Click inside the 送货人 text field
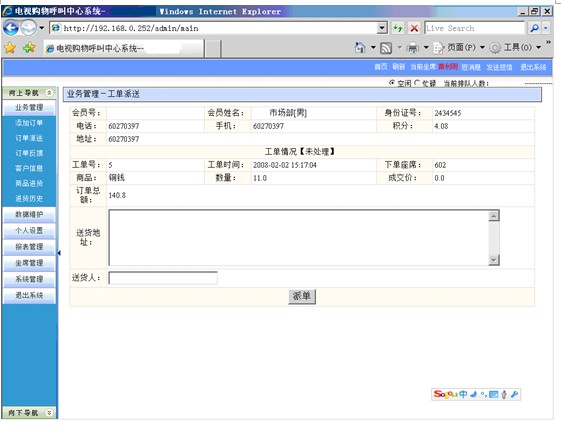Viewport: 561px width, 435px height. (x=163, y=278)
